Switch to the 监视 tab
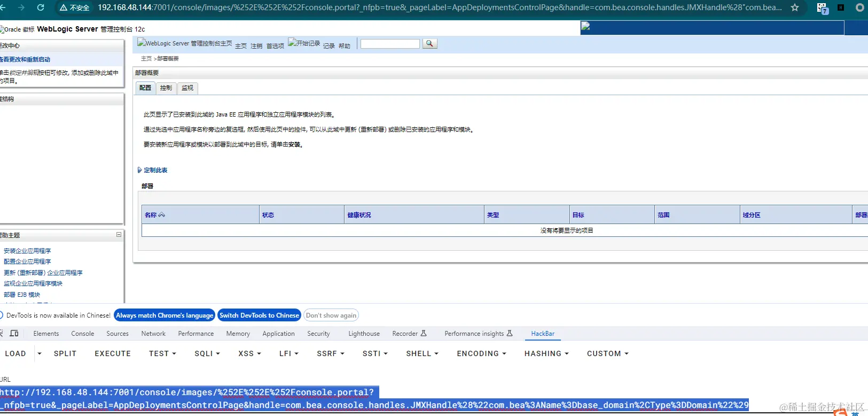This screenshot has width=868, height=416. tap(187, 88)
